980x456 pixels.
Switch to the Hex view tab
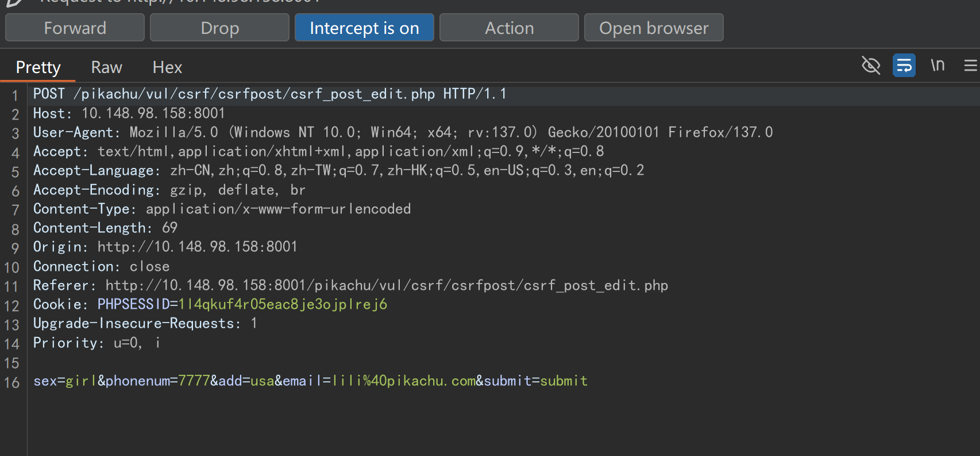point(167,68)
